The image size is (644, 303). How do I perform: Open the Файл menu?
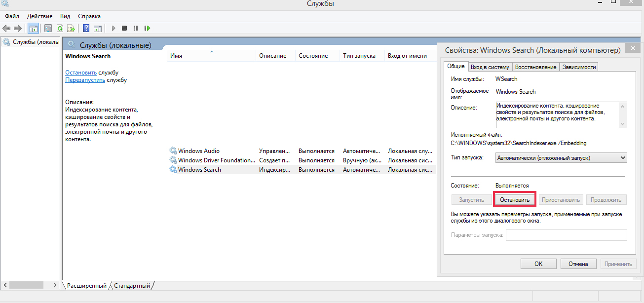click(x=12, y=16)
